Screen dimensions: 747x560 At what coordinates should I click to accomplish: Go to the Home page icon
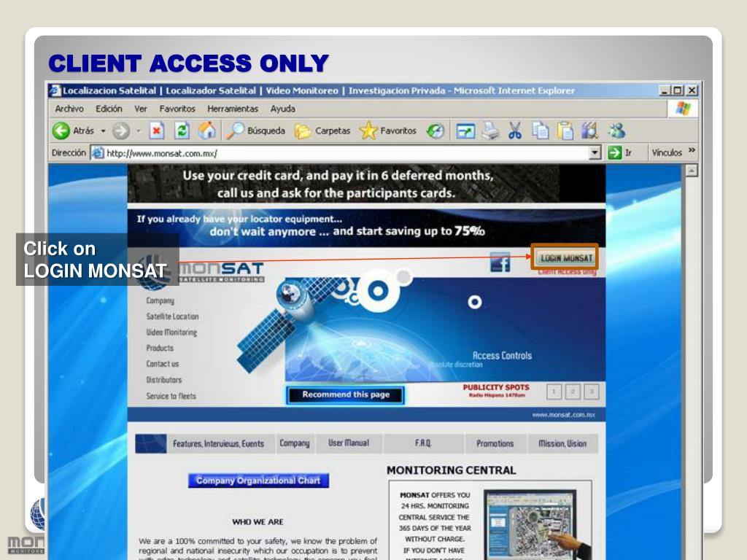point(206,131)
